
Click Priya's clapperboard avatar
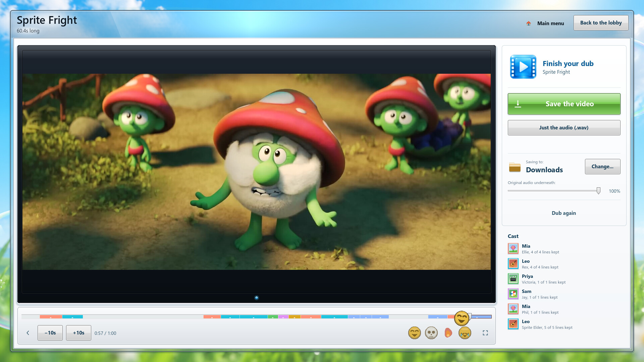pos(513,279)
